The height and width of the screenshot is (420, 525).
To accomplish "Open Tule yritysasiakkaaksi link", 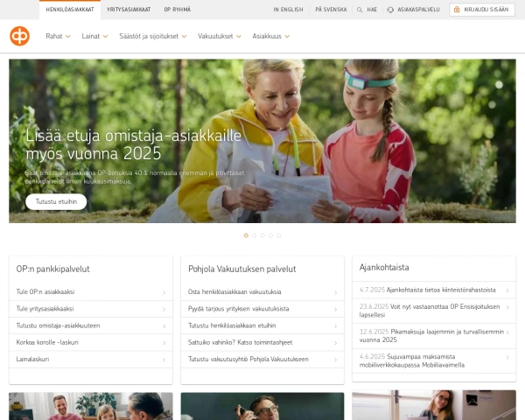I will click(x=45, y=309).
